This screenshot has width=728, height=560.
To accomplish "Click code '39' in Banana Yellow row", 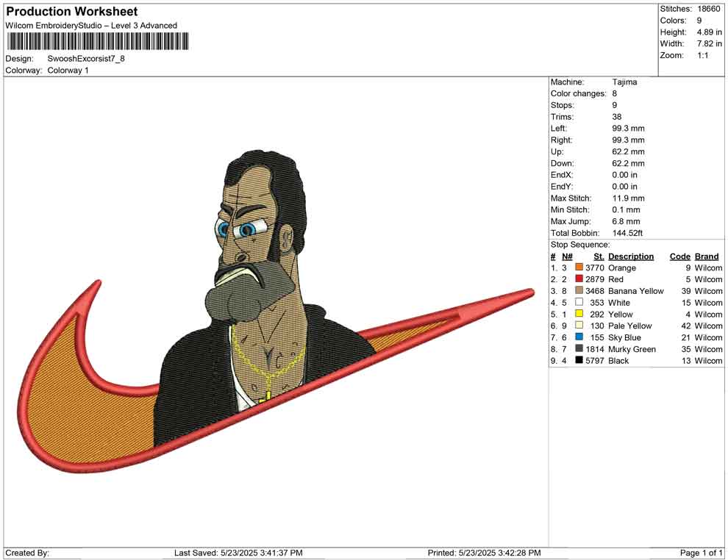I will (x=686, y=291).
